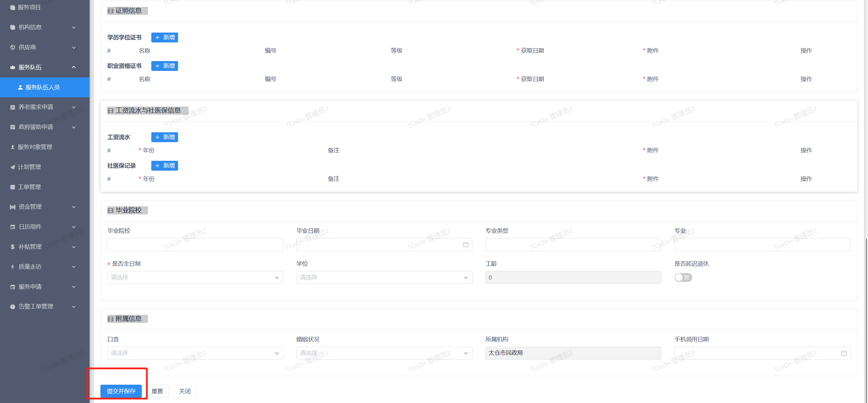Screen dimensions: 868x403
Task: Click the 毕业院校 section header icon
Action: click(x=111, y=211)
